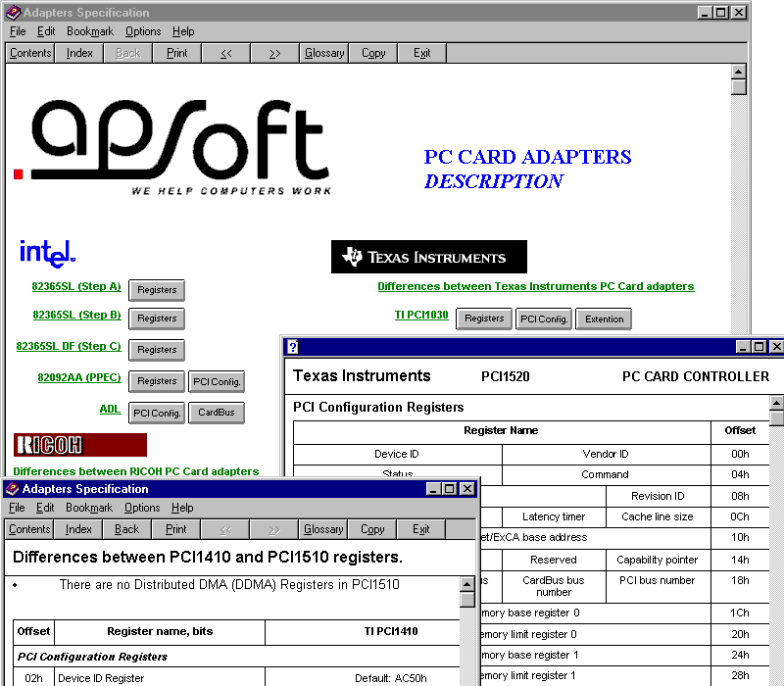Viewport: 784px width, 686px height.
Task: Open Bookmark menu in main window
Action: coord(90,31)
